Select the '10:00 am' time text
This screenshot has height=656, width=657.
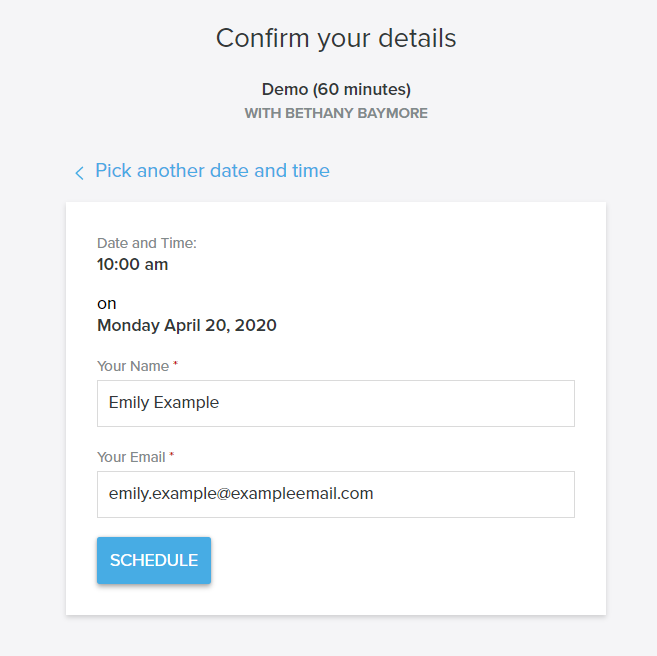click(x=132, y=265)
